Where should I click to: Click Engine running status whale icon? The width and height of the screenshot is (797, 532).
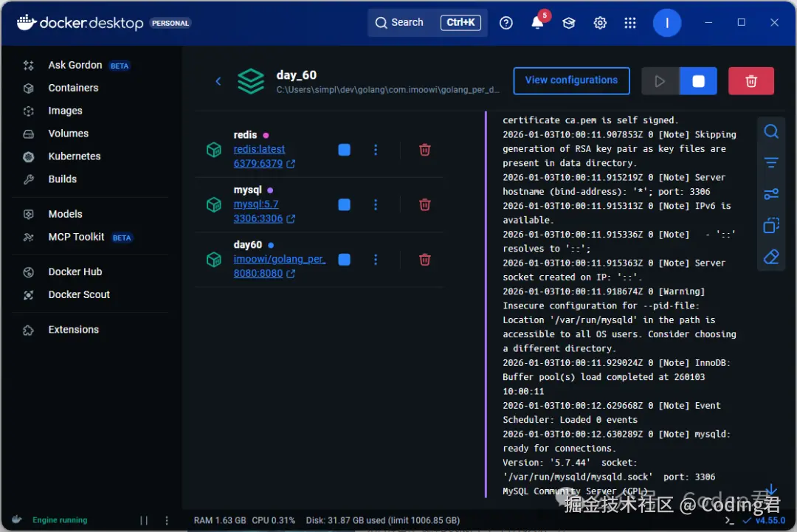click(17, 519)
